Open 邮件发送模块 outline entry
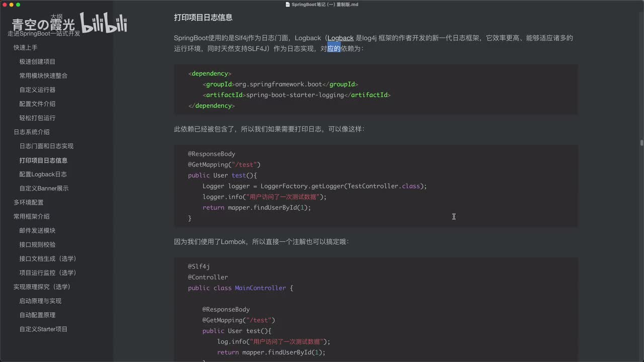The image size is (644, 362). coord(37,230)
